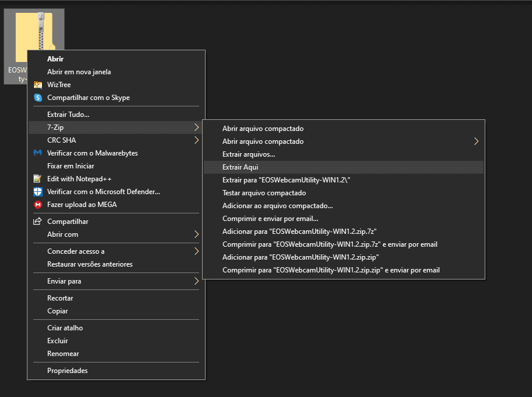This screenshot has width=532, height=397.
Task: Open Propriedades at bottom of menu
Action: [67, 371]
